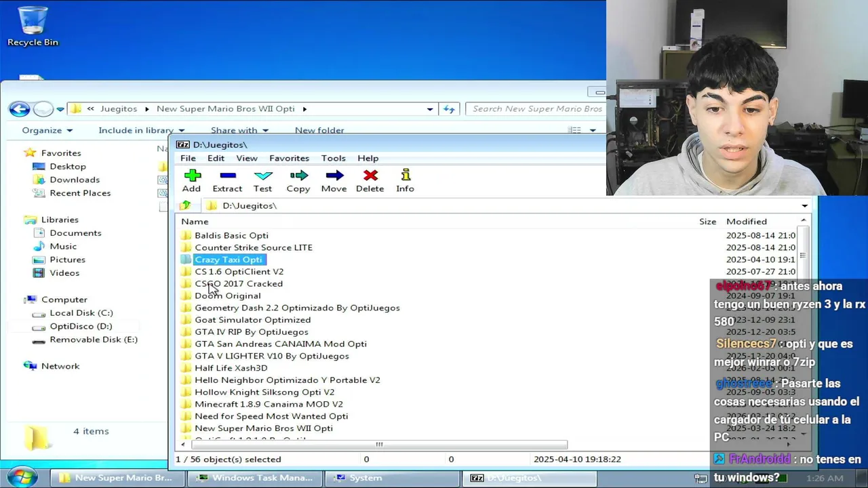Screen dimensions: 868x488
Task: Open Include in library dropdown
Action: (142, 130)
